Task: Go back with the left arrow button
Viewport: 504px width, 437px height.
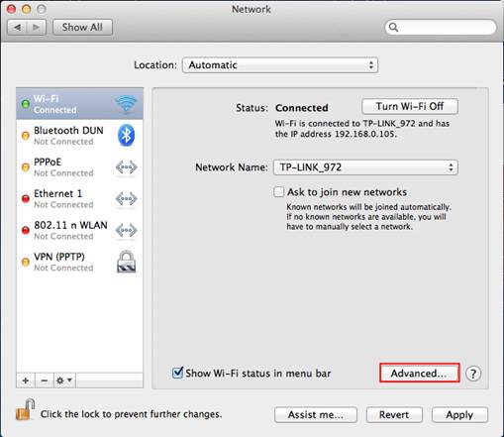Action: point(17,27)
